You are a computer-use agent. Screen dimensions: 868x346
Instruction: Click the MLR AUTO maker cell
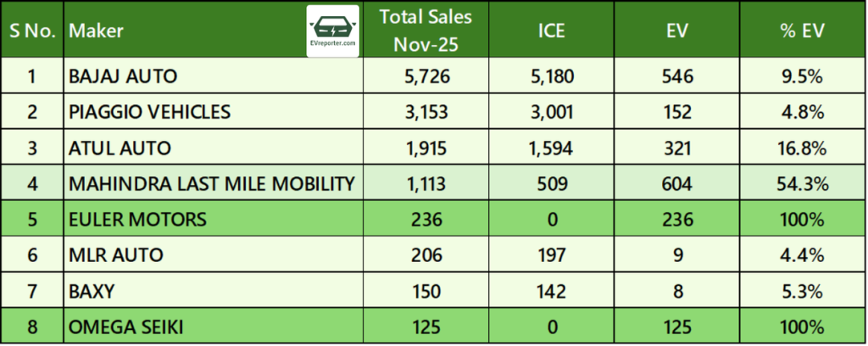click(x=115, y=255)
